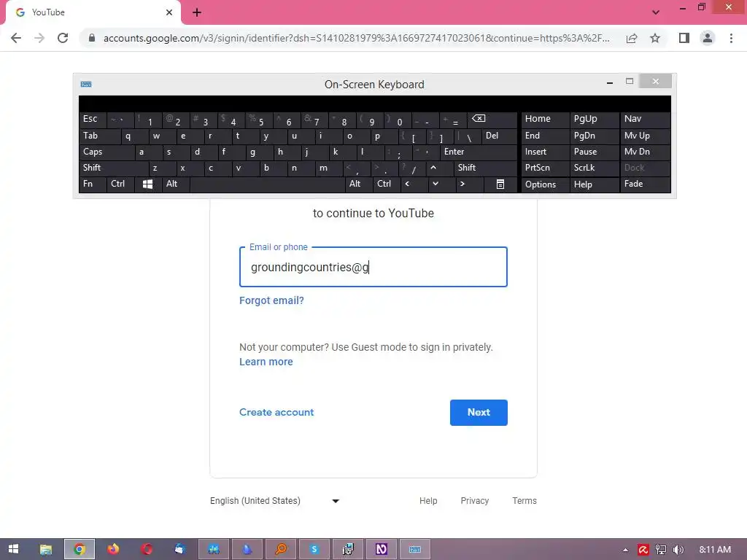Open Firefox from the taskbar
This screenshot has height=560, width=747.
(x=113, y=549)
